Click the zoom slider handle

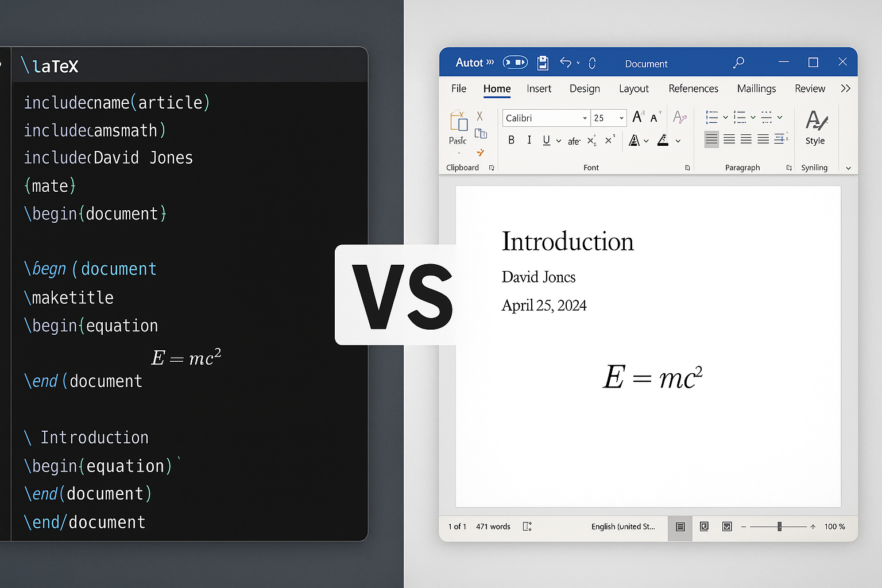click(x=779, y=527)
